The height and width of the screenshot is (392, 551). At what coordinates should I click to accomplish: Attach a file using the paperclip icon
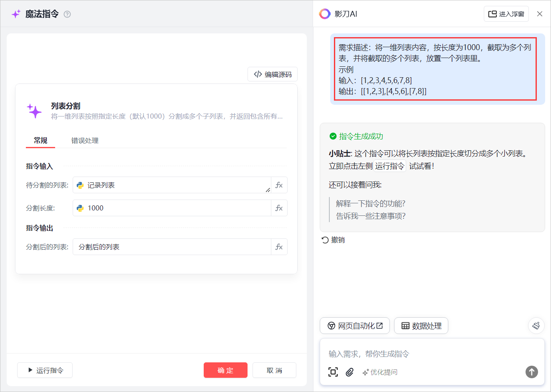pyautogui.click(x=350, y=372)
